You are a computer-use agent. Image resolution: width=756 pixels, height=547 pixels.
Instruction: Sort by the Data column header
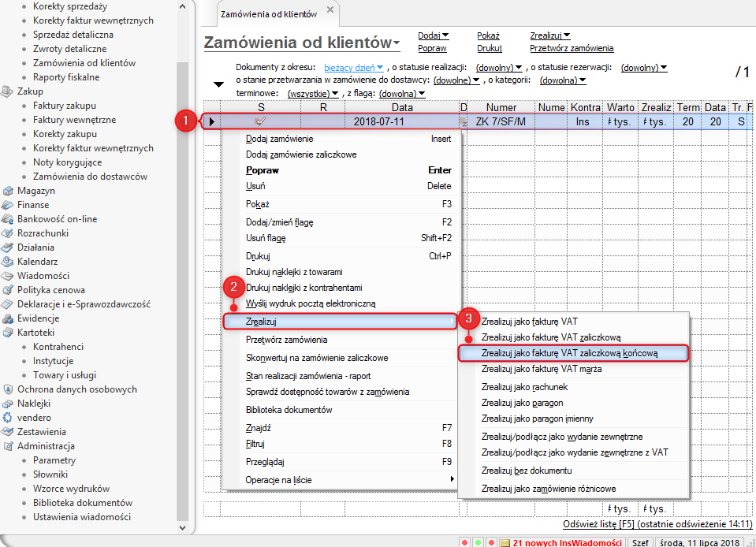[x=402, y=107]
